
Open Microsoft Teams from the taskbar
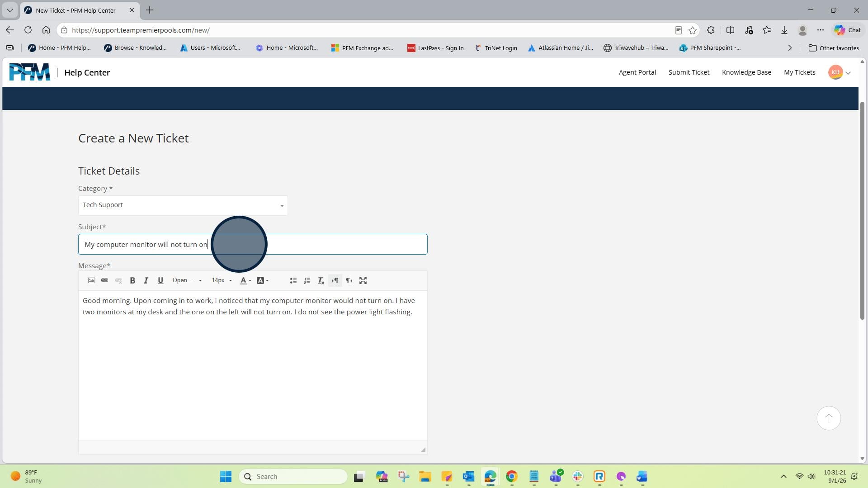click(556, 476)
